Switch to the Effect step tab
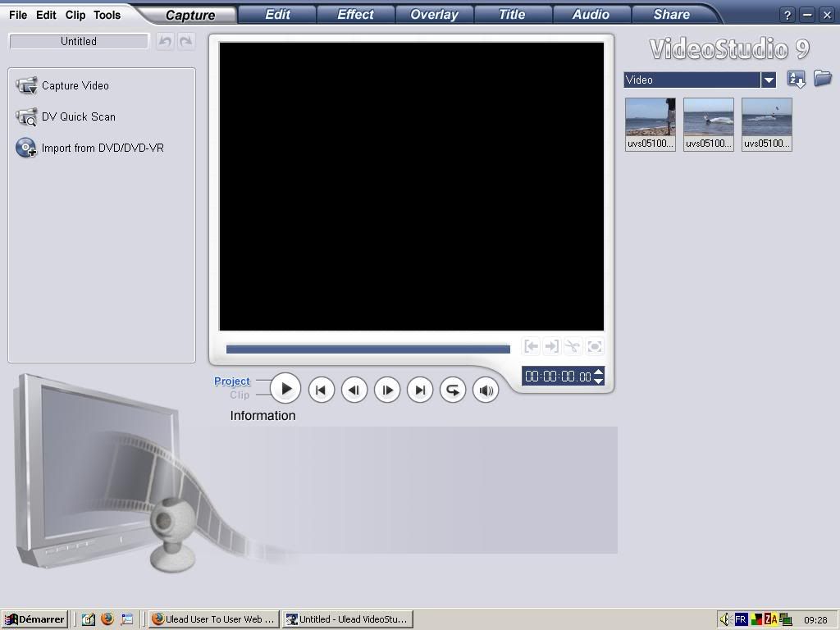840x630 pixels. (x=355, y=15)
